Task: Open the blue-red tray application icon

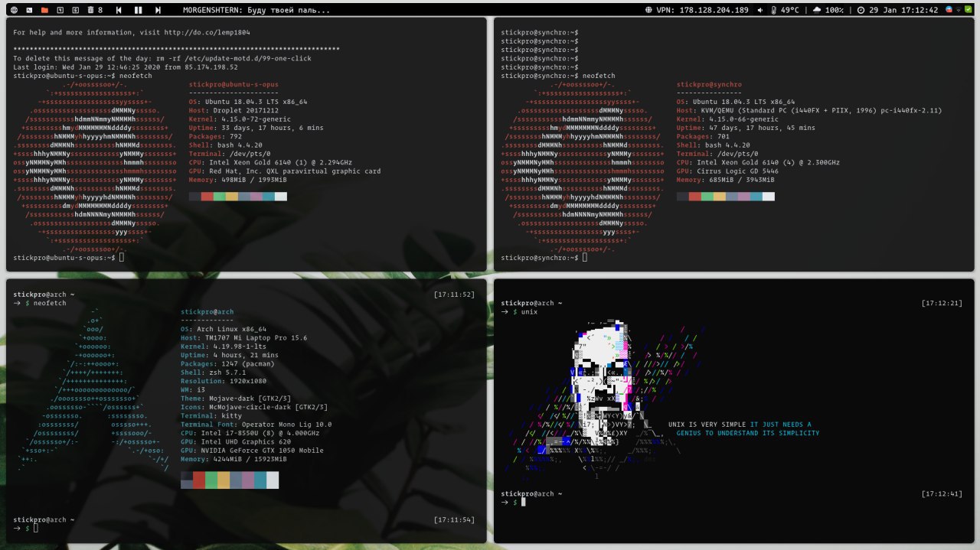Action: pyautogui.click(x=949, y=10)
